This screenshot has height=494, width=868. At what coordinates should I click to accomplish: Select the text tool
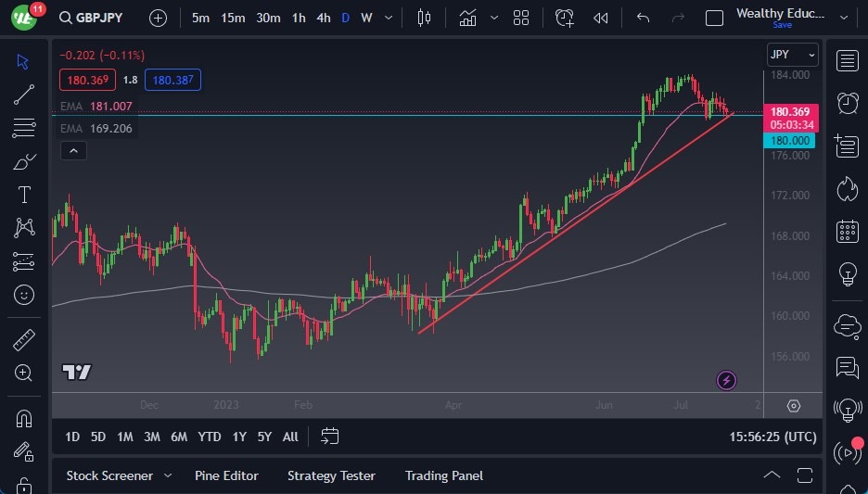[24, 195]
